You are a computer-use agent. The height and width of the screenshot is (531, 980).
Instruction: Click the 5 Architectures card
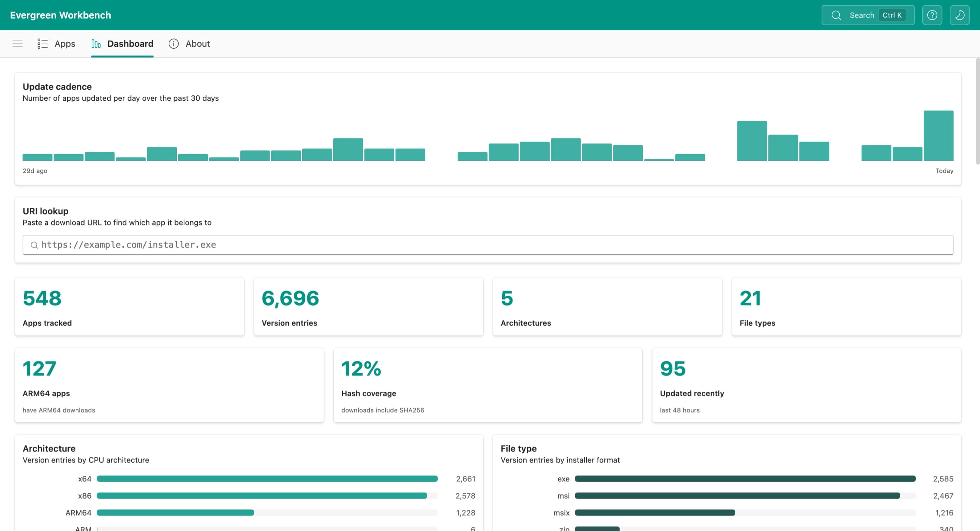tap(607, 307)
